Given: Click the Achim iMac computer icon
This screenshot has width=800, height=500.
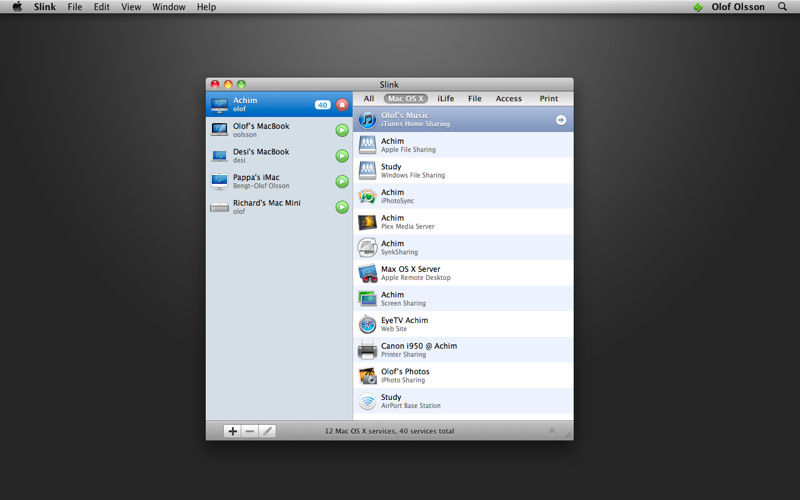Looking at the screenshot, I should click(219, 105).
